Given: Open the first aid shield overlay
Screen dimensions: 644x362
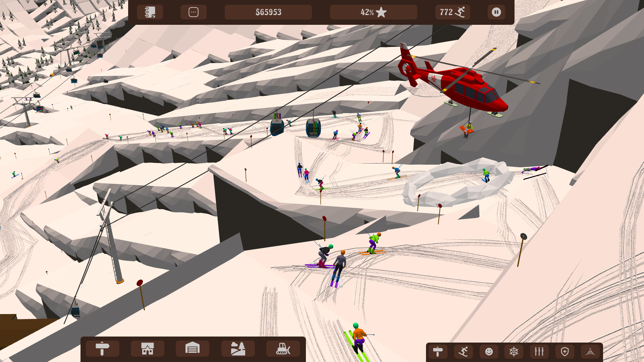Looking at the screenshot, I should 565,352.
